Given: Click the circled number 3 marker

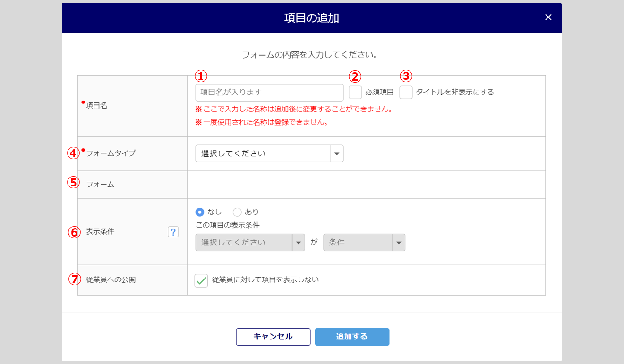Looking at the screenshot, I should (406, 76).
